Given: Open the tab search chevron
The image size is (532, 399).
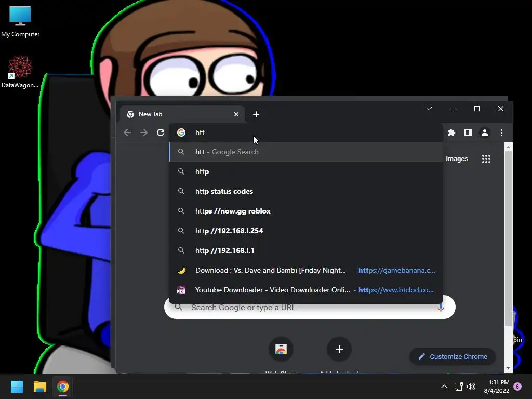Looking at the screenshot, I should [x=429, y=109].
